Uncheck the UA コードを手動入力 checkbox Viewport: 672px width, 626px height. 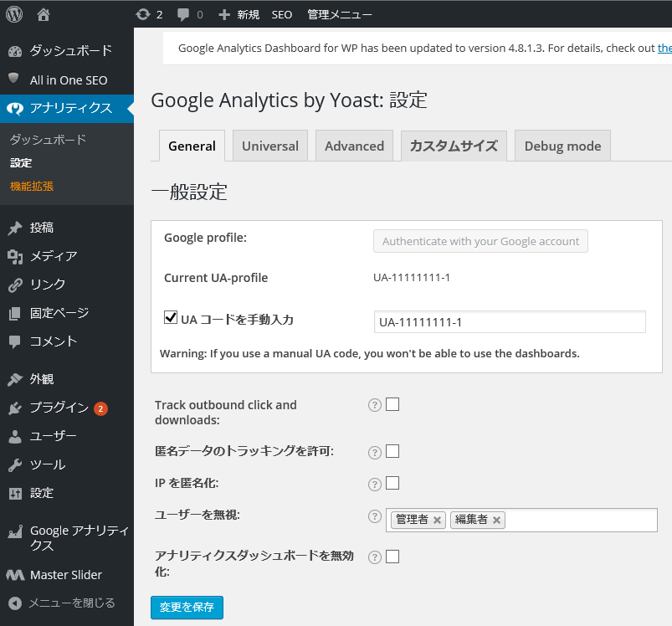point(171,317)
